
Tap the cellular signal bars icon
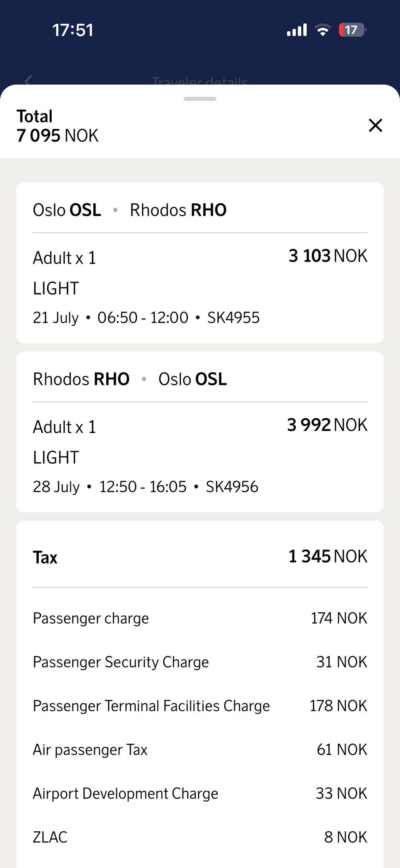[x=297, y=30]
